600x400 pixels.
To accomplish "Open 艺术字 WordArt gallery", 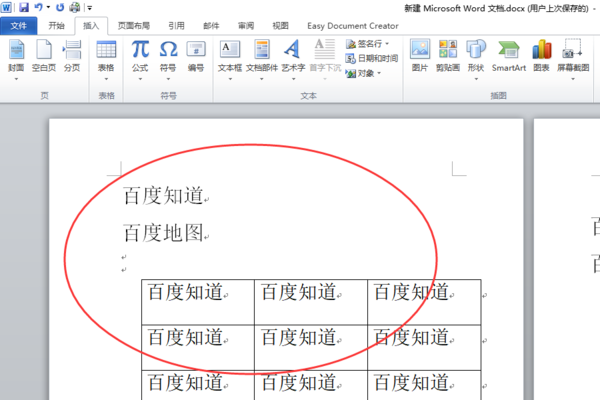I will 293,59.
